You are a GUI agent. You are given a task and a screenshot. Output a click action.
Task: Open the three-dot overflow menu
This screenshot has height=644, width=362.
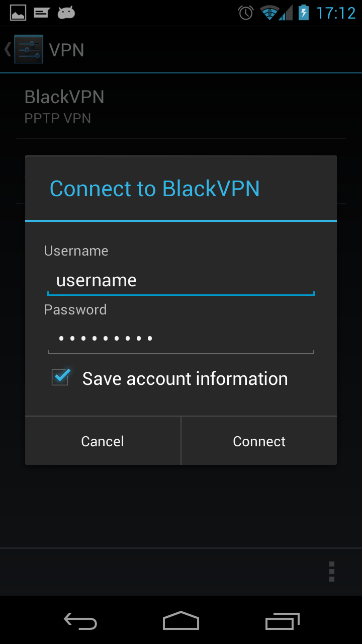point(331,572)
